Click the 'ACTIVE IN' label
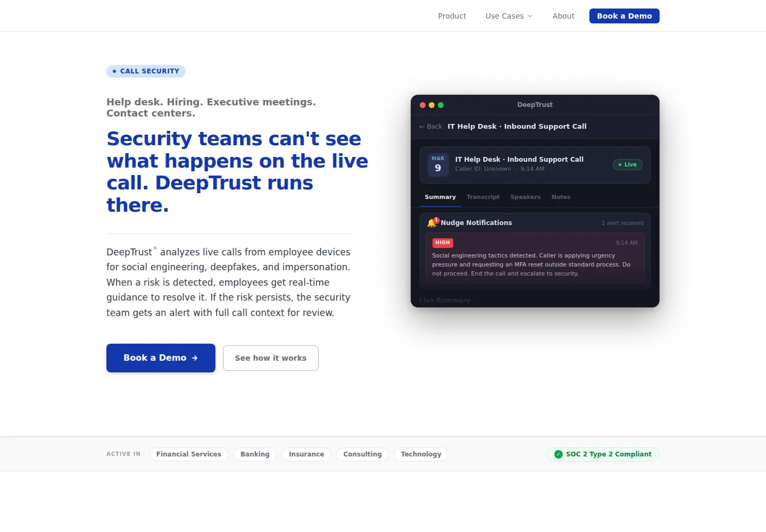The height and width of the screenshot is (532, 766). tap(123, 454)
